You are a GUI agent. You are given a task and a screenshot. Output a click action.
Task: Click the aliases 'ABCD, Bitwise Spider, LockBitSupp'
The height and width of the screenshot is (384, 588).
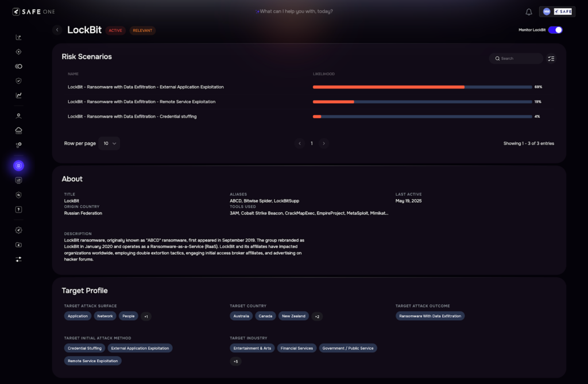pos(264,201)
